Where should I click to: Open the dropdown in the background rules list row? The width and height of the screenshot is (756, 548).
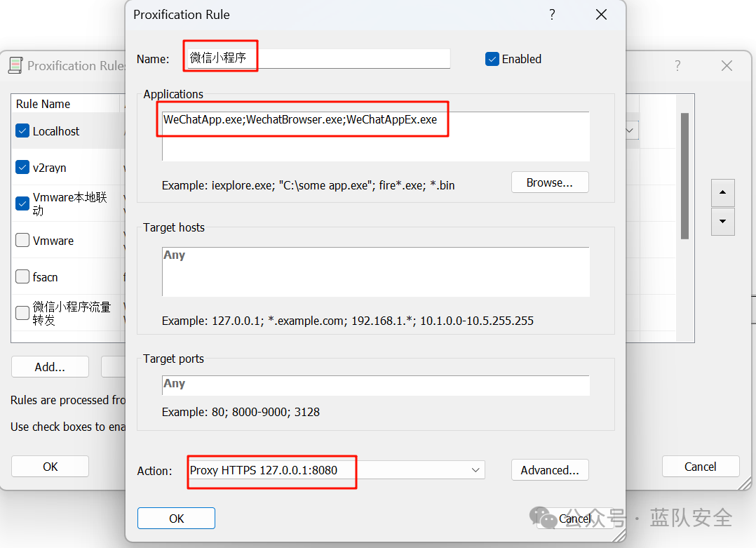(632, 131)
